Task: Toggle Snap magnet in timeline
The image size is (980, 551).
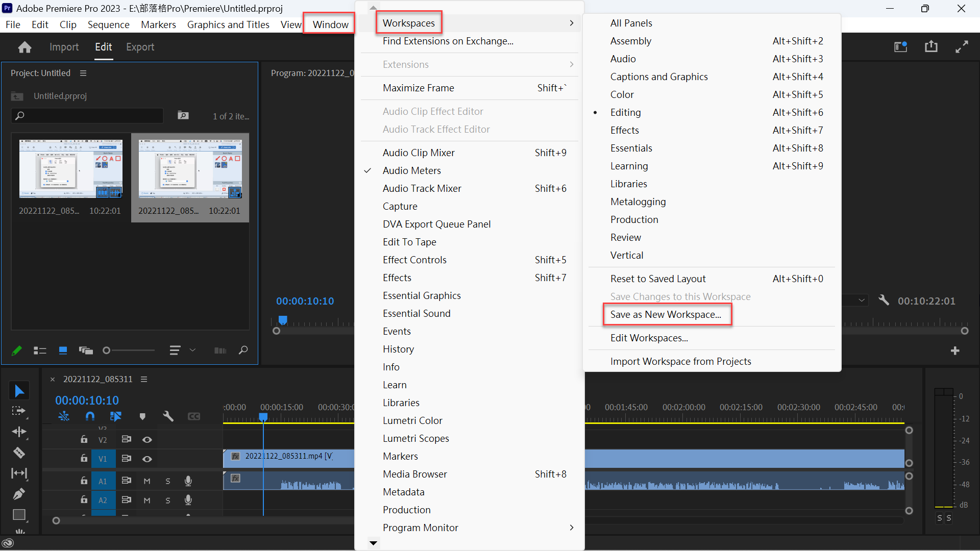Action: pos(90,416)
